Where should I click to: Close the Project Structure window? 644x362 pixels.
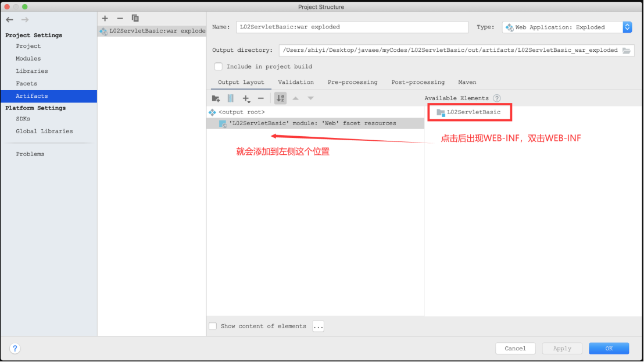point(7,6)
